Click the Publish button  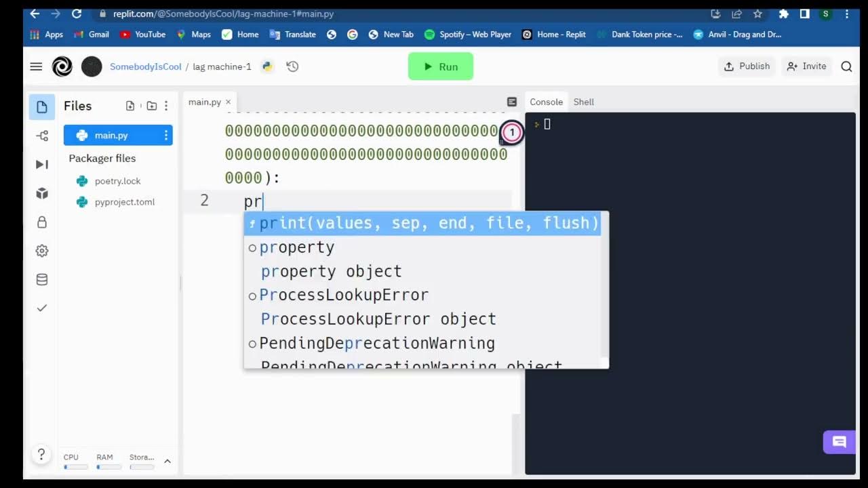coord(747,66)
